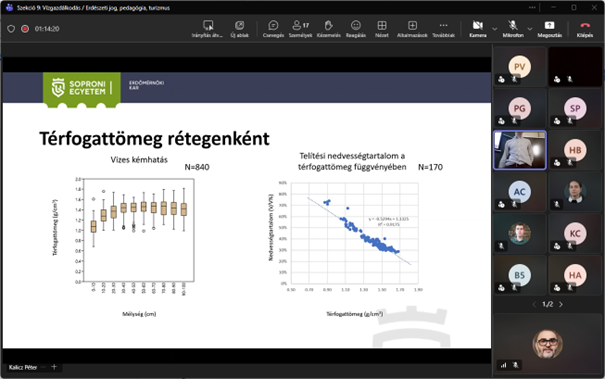The height and width of the screenshot is (379, 605).
Task: Raise hand with the Kézemelés button
Action: click(328, 29)
